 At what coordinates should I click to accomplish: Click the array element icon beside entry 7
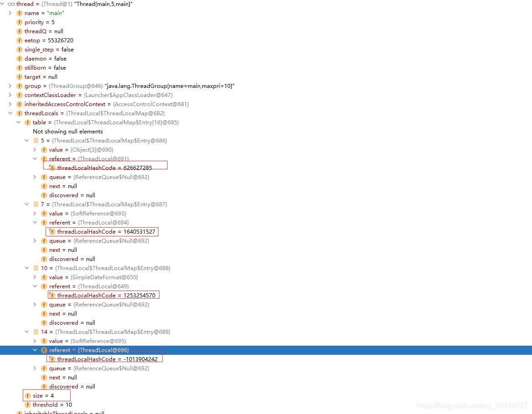click(x=36, y=204)
